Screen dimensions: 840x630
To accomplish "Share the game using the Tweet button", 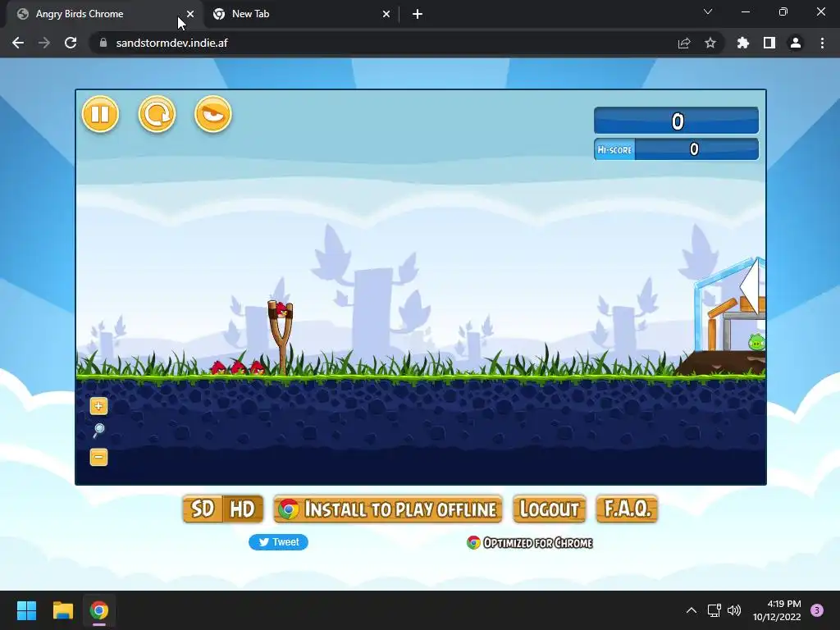I will (279, 542).
